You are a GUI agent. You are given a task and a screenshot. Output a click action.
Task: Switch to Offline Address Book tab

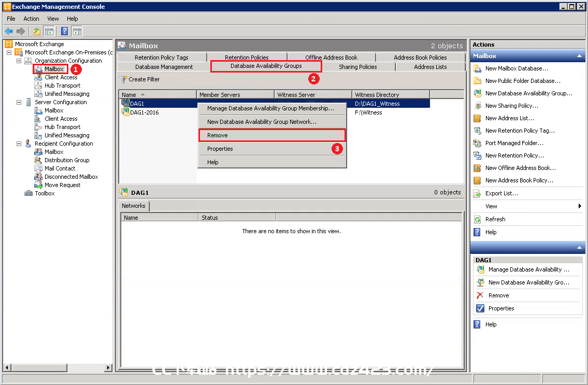(331, 58)
